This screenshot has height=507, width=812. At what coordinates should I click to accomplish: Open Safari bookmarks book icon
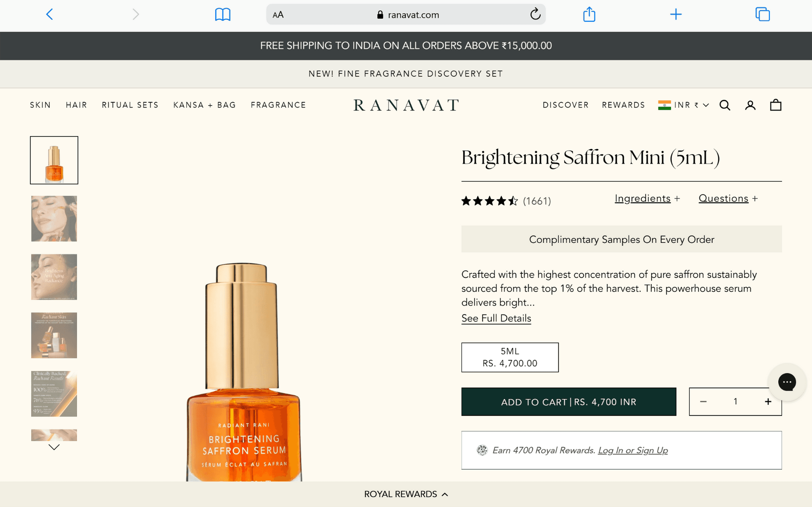tap(222, 14)
